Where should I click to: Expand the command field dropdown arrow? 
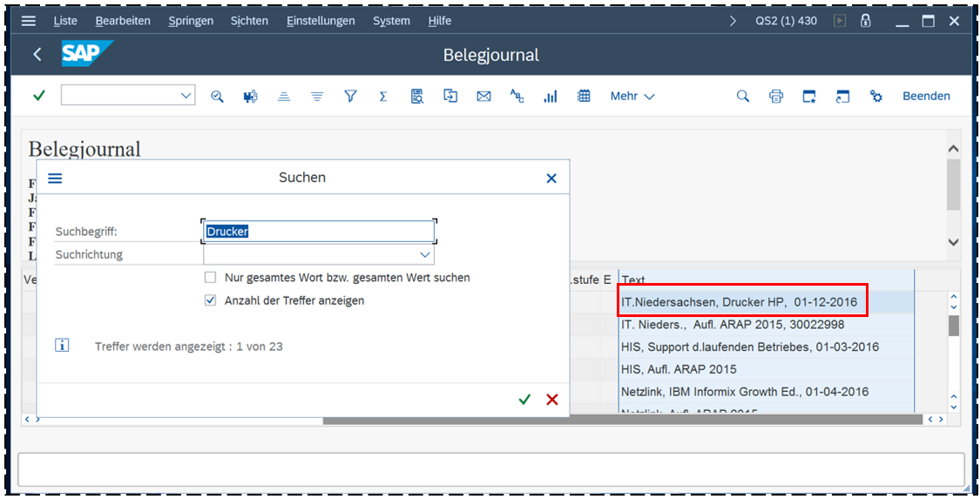(186, 96)
